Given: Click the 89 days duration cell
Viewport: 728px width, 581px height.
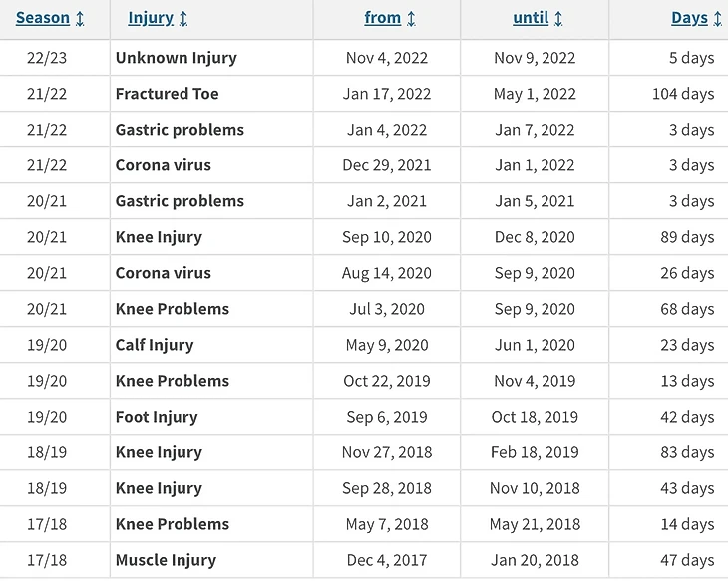Looking at the screenshot, I should click(688, 237).
